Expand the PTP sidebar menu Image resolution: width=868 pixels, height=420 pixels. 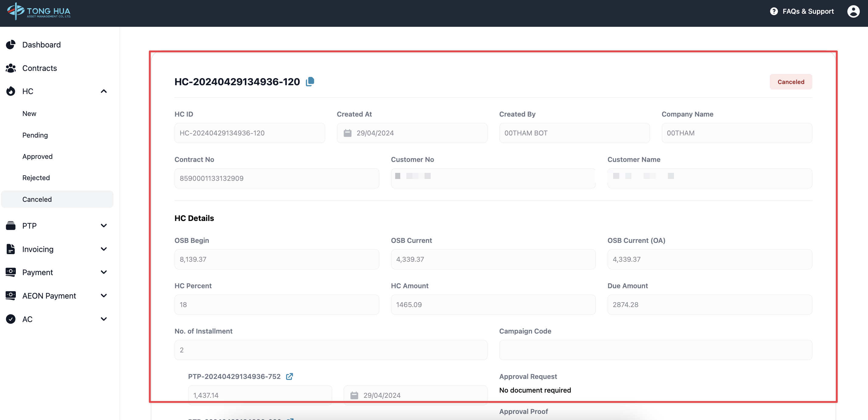[x=104, y=226]
